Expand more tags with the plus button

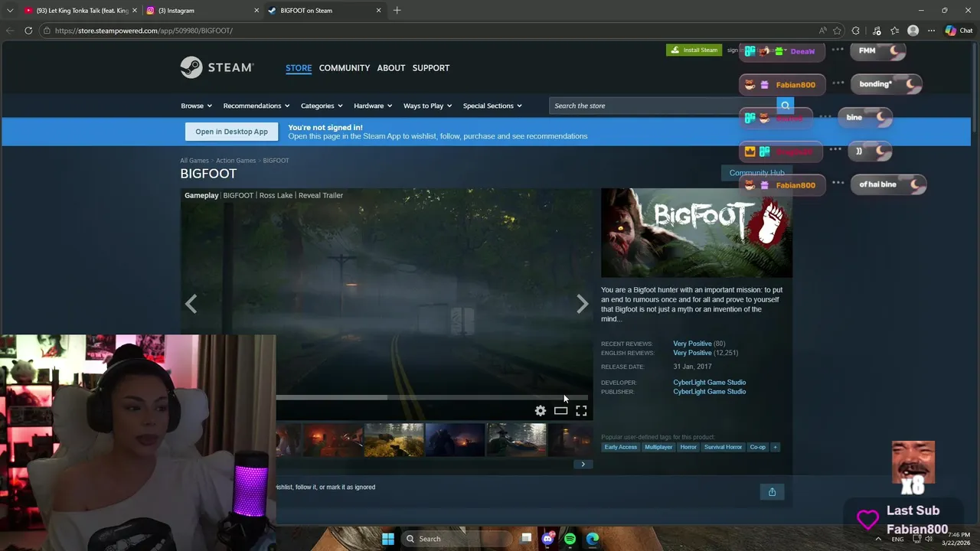[x=775, y=447]
